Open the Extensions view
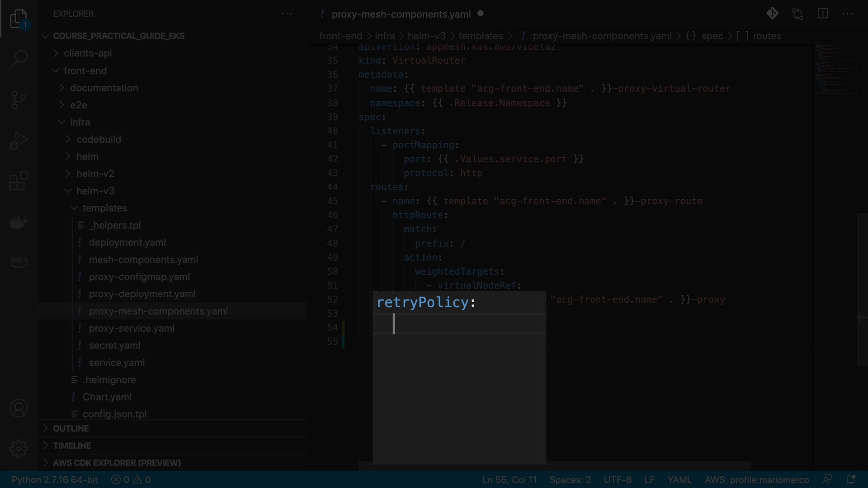868x488 pixels. (x=19, y=181)
